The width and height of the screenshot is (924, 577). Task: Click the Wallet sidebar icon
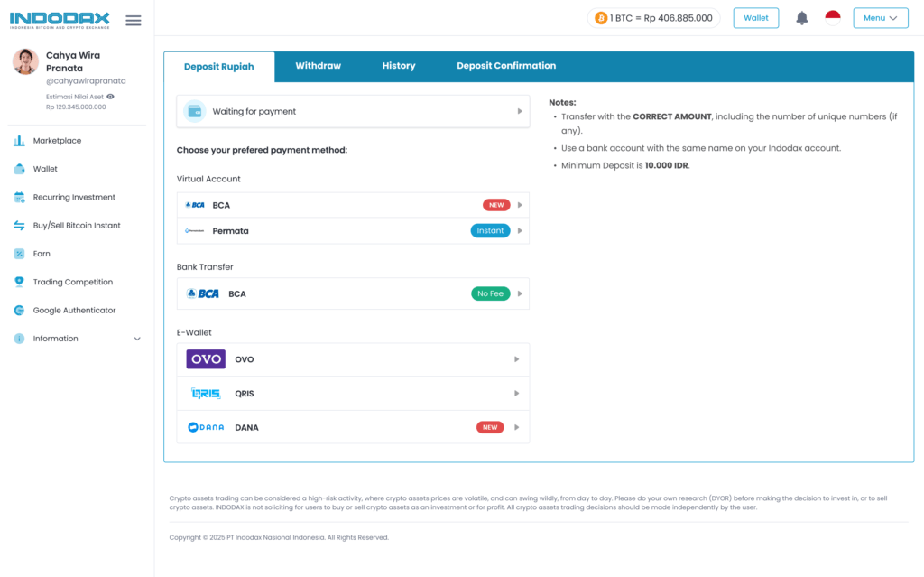pyautogui.click(x=20, y=169)
